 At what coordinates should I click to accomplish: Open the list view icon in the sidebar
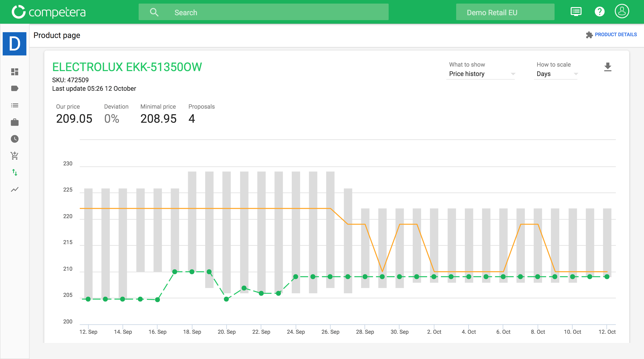[15, 105]
